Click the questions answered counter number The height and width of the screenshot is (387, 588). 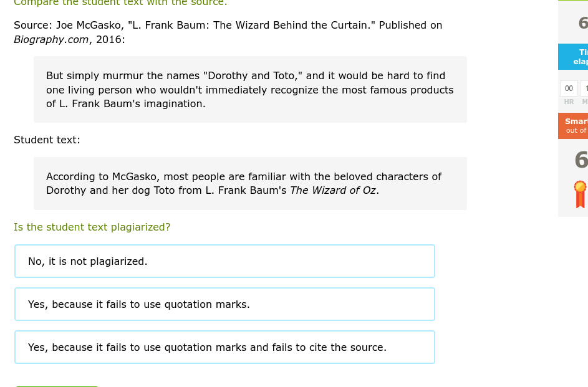[x=583, y=22]
